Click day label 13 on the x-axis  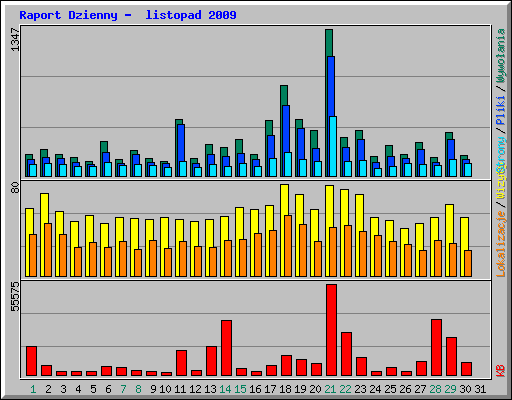(210, 389)
